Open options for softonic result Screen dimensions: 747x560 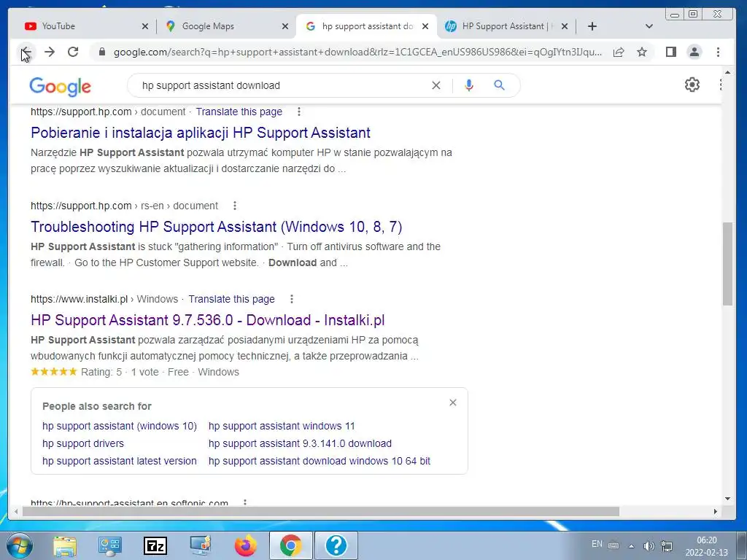(x=245, y=503)
